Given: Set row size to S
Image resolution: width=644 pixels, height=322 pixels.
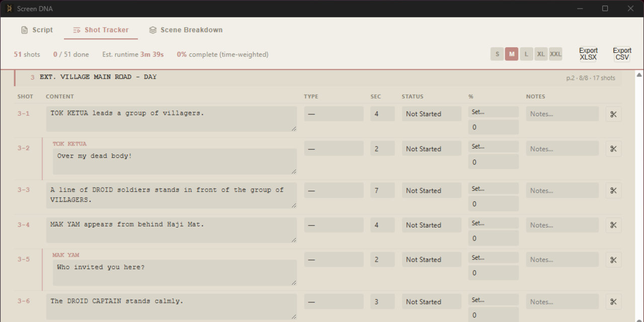Looking at the screenshot, I should (x=497, y=54).
